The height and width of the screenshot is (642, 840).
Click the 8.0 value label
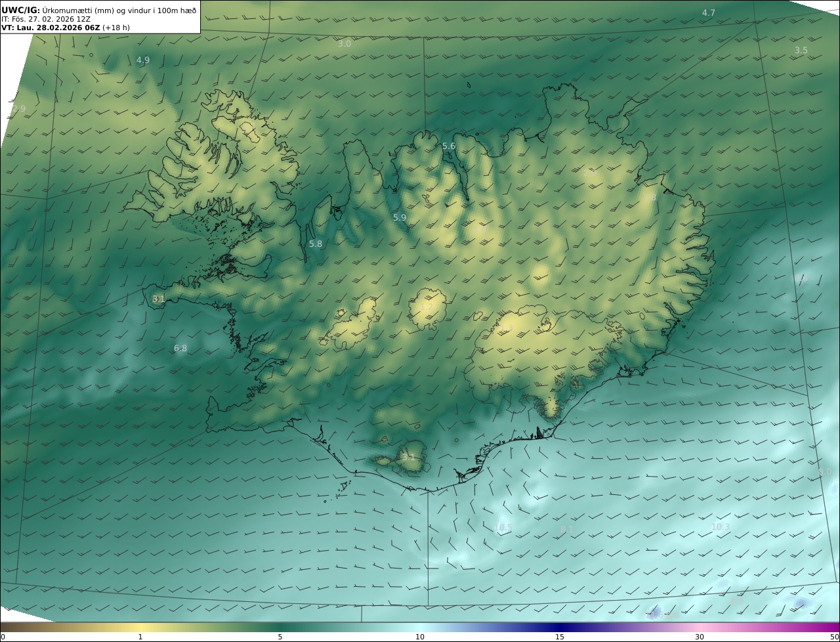pos(825,472)
